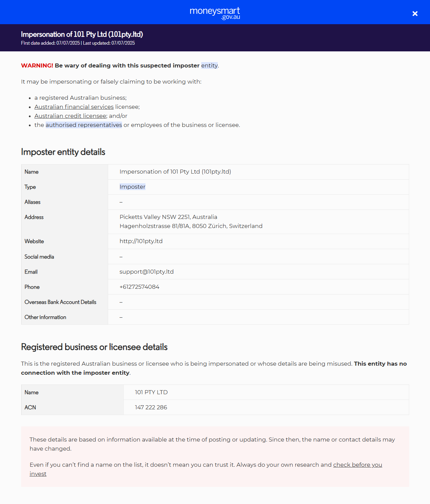Click the imposter website http://101pty.ltd text

141,241
